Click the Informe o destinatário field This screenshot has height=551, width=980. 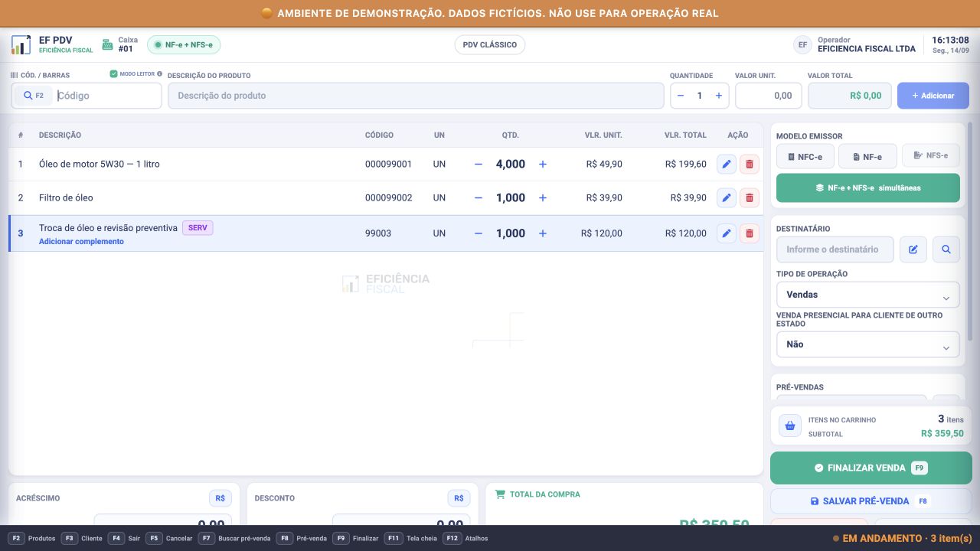coord(835,249)
